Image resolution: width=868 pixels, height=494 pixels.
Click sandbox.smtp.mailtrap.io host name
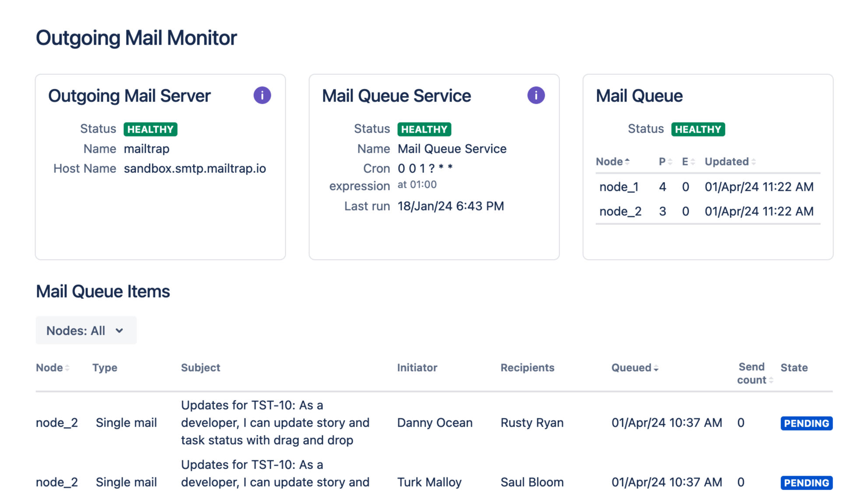pos(195,168)
